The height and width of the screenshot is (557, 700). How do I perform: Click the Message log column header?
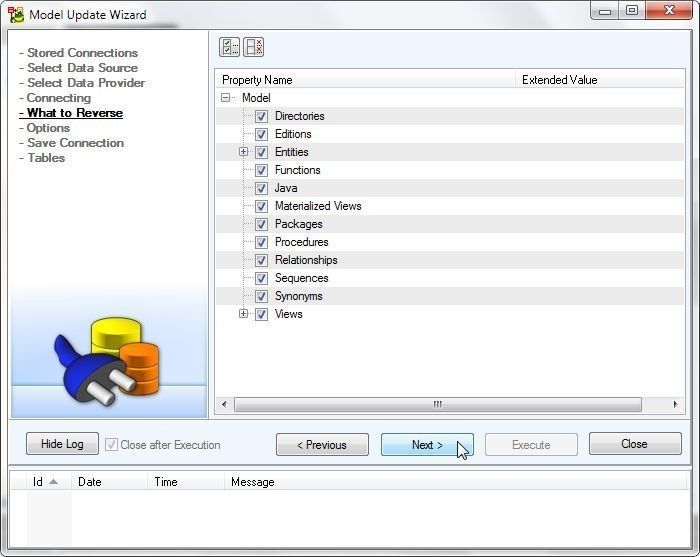(455, 482)
